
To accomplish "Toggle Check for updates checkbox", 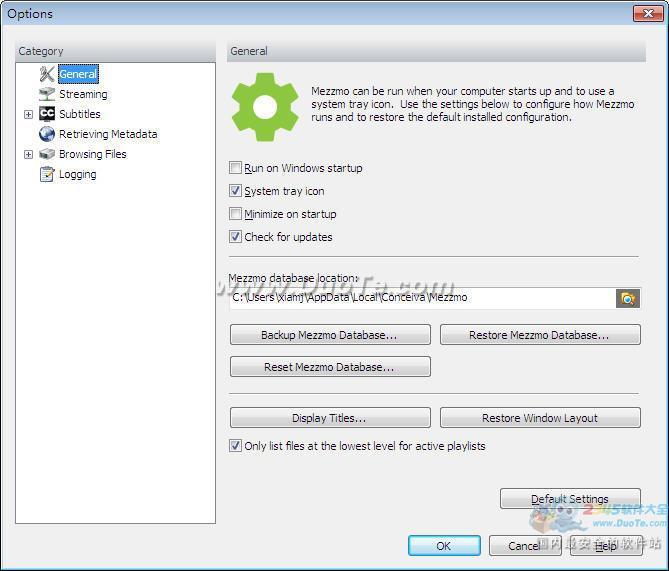I will 235,236.
